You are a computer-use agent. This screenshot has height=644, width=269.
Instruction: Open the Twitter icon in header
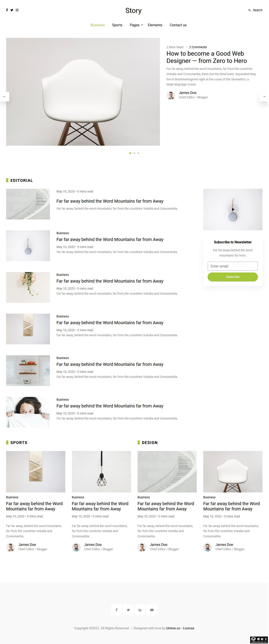[x=12, y=10]
